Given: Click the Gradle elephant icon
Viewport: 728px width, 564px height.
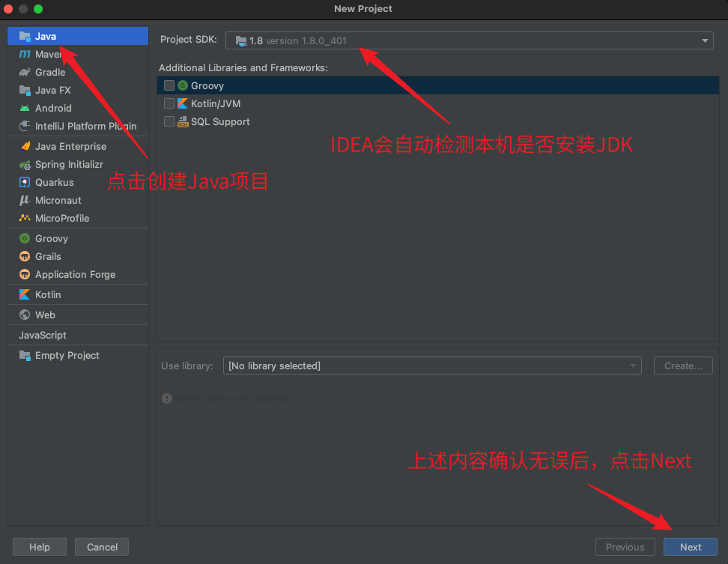Looking at the screenshot, I should pyautogui.click(x=25, y=73).
